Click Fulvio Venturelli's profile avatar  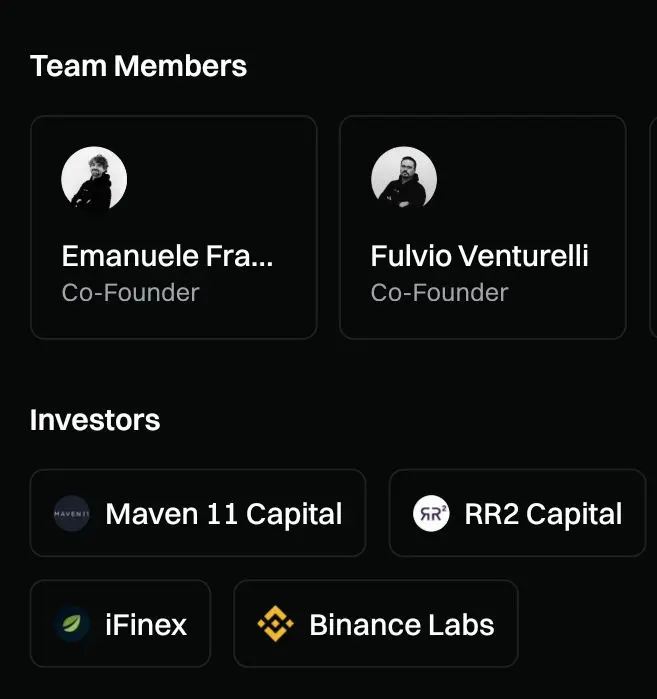point(404,179)
